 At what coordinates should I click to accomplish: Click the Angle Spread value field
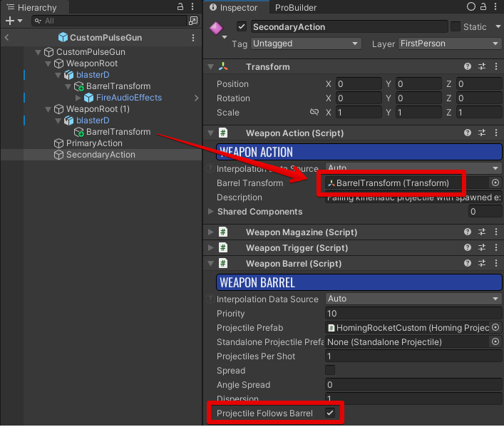tap(413, 384)
